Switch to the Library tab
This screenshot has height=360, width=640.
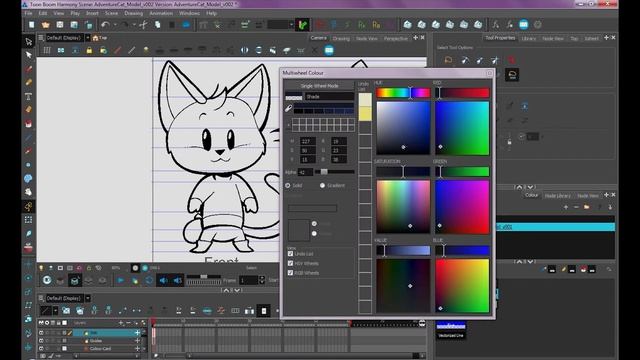(x=528, y=38)
